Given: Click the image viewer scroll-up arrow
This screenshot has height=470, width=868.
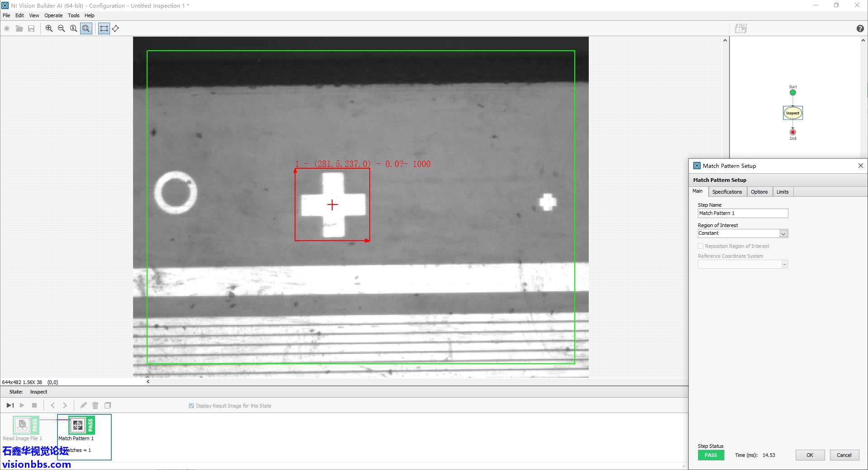Looking at the screenshot, I should click(x=725, y=40).
